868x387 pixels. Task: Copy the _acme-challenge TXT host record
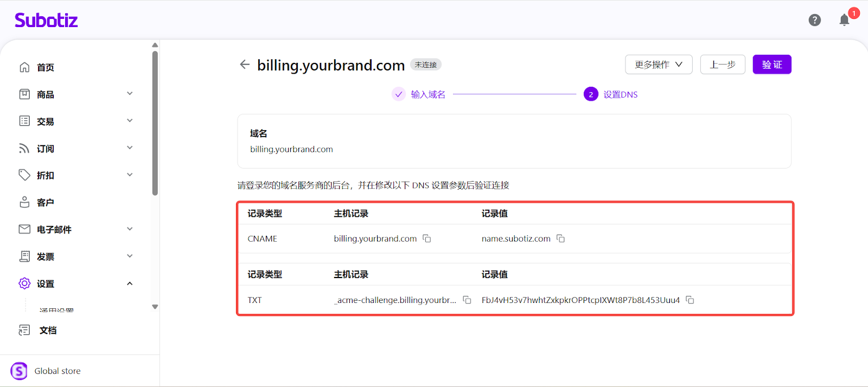[467, 300]
